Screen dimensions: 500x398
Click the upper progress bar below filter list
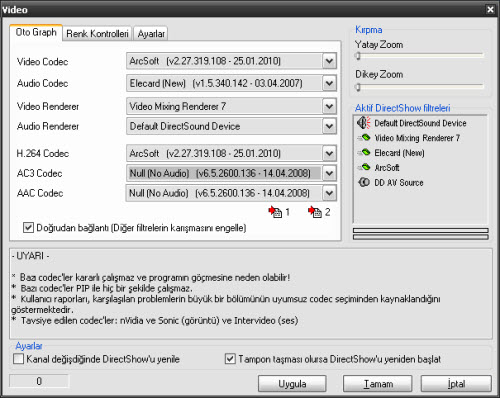click(421, 230)
